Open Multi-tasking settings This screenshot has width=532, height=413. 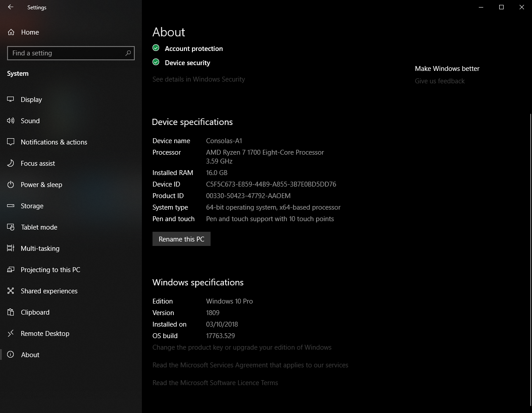(71, 249)
